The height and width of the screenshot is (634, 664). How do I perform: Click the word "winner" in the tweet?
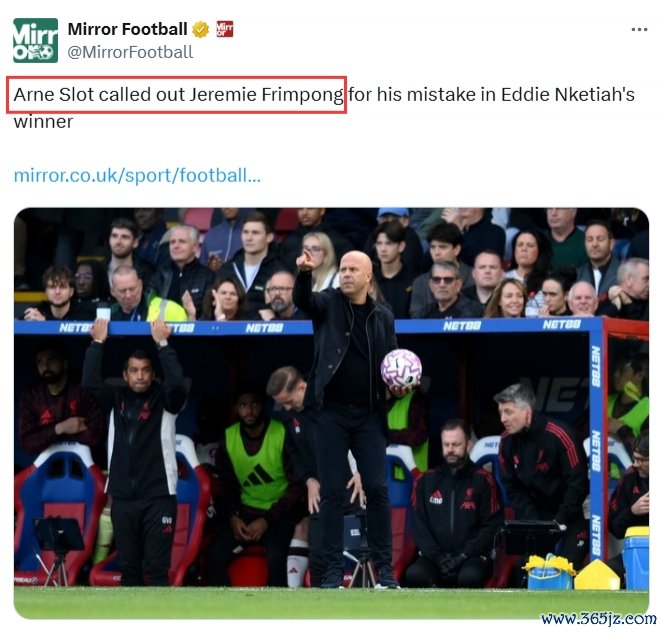pos(43,122)
